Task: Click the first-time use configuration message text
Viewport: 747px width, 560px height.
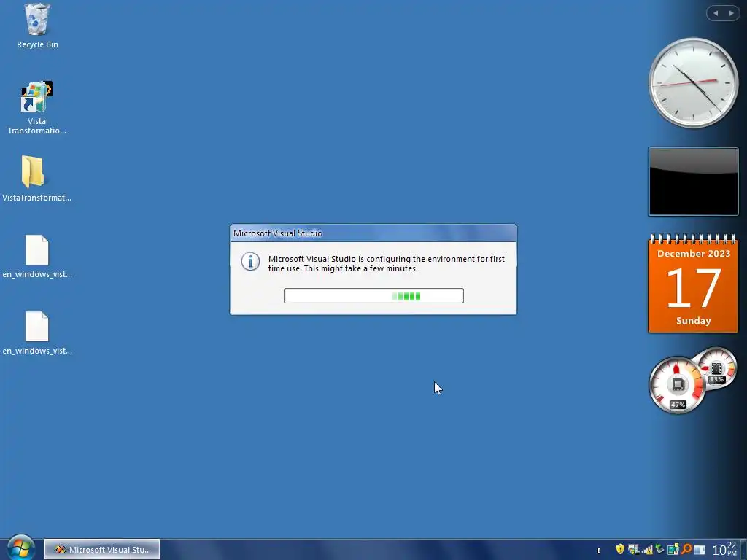Action: point(387,263)
